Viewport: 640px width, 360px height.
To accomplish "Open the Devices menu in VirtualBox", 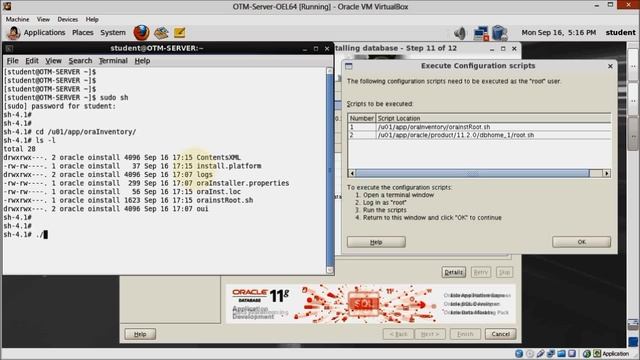I will pos(67,19).
